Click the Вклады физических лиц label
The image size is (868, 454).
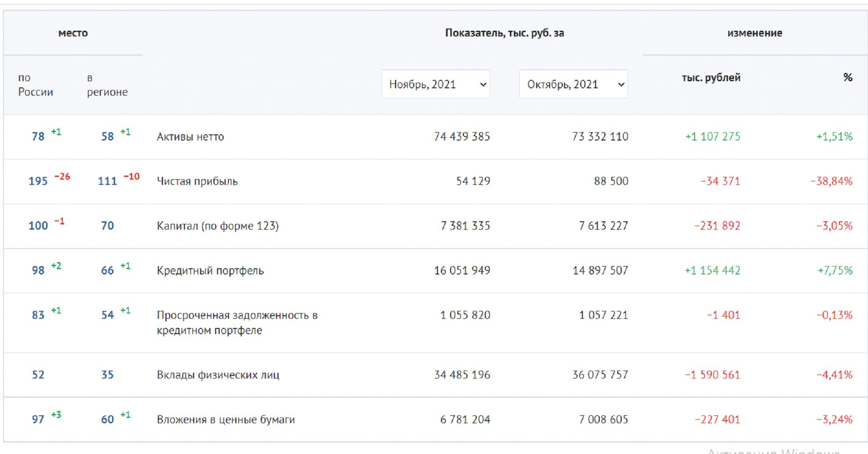(218, 375)
